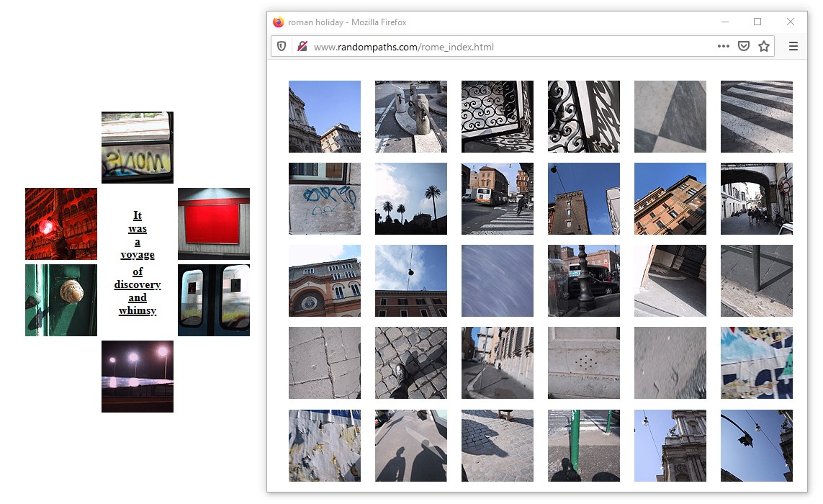
Task: Select the red billboard photo
Action: [x=214, y=224]
